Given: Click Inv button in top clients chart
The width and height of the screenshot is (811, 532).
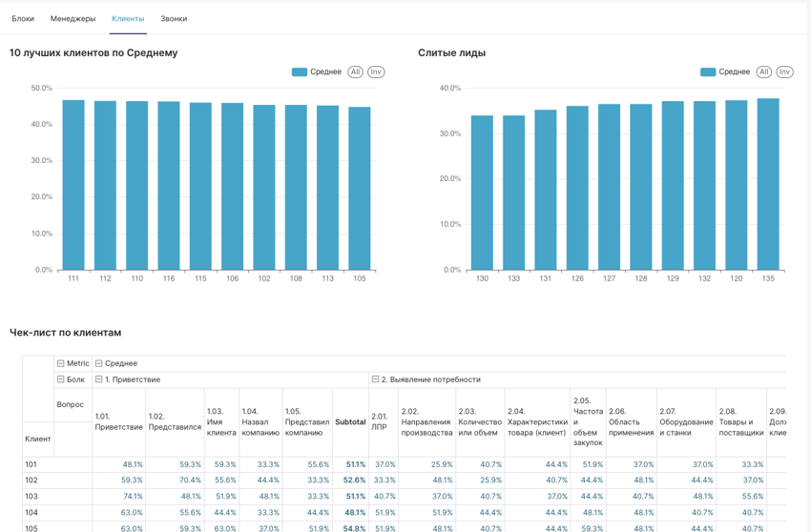Looking at the screenshot, I should coord(376,72).
